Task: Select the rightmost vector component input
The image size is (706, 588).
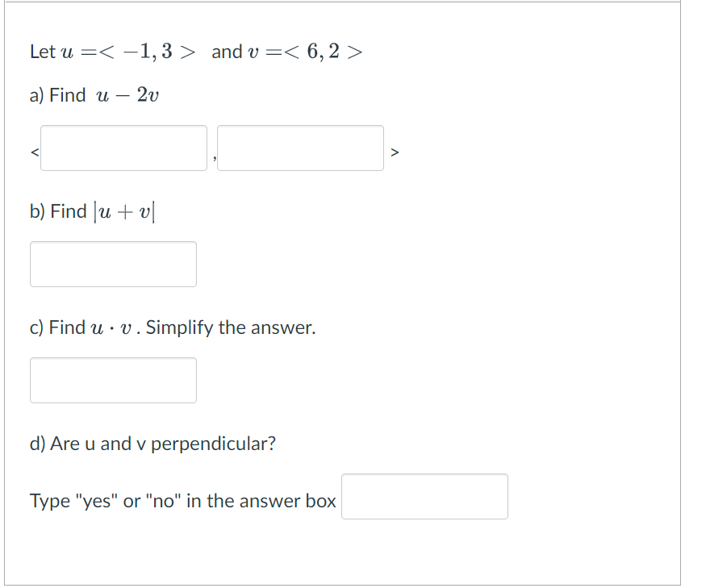Action: pyautogui.click(x=300, y=148)
